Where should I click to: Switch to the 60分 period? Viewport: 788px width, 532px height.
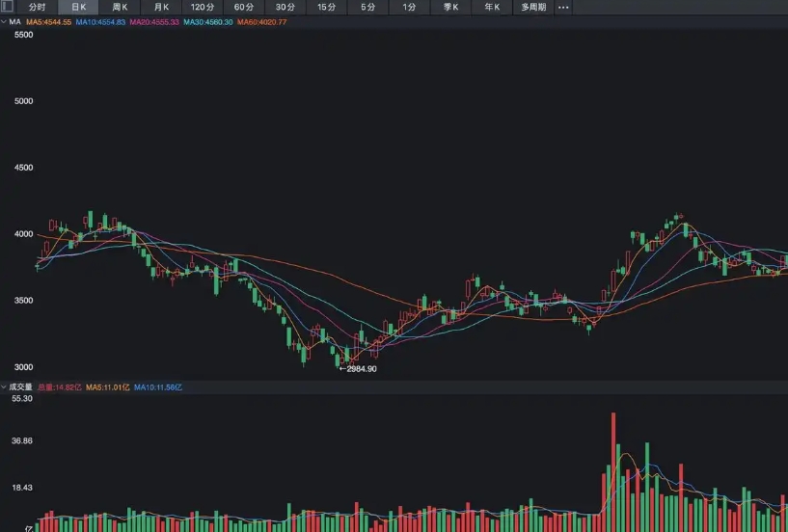pos(244,7)
